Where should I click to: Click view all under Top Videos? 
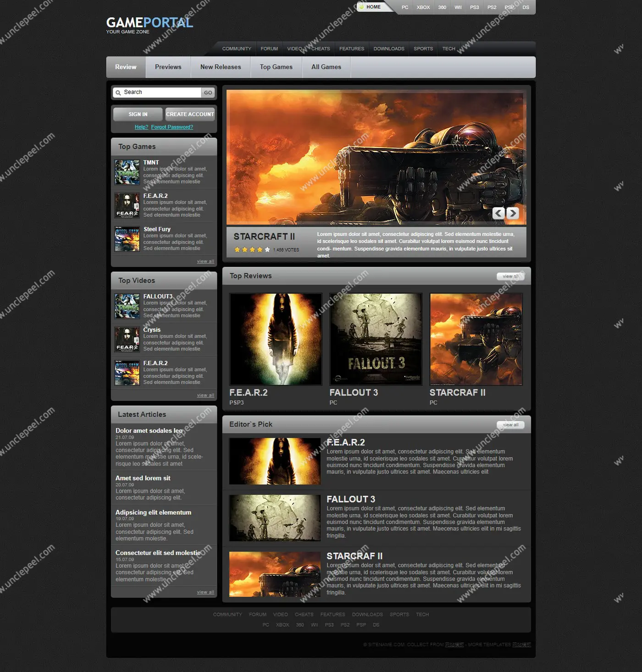pyautogui.click(x=205, y=395)
